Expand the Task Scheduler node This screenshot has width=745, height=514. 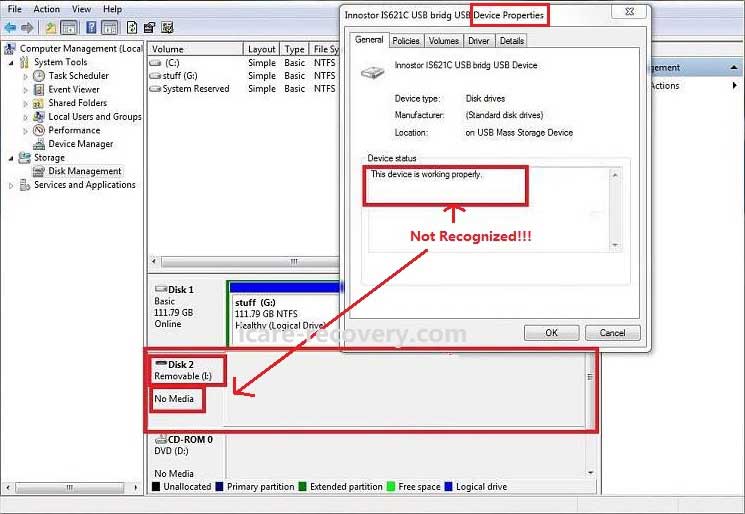tap(26, 76)
